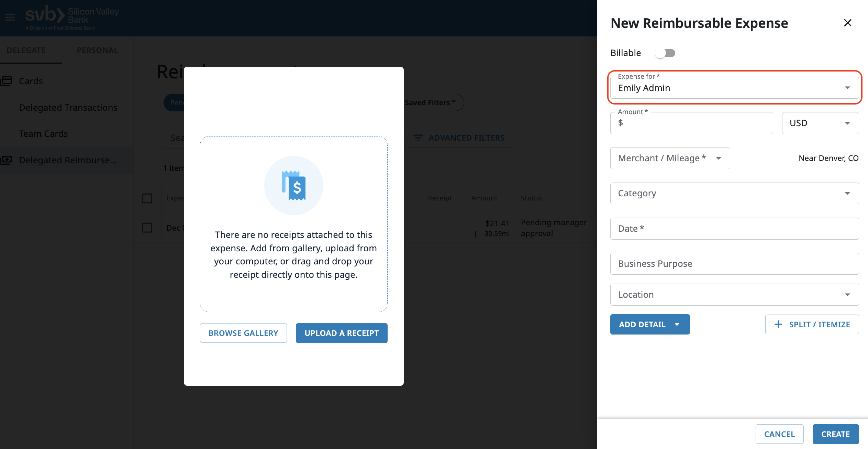Open the Add Detail dropdown button
Screen dimensions: 868x449
click(x=649, y=324)
